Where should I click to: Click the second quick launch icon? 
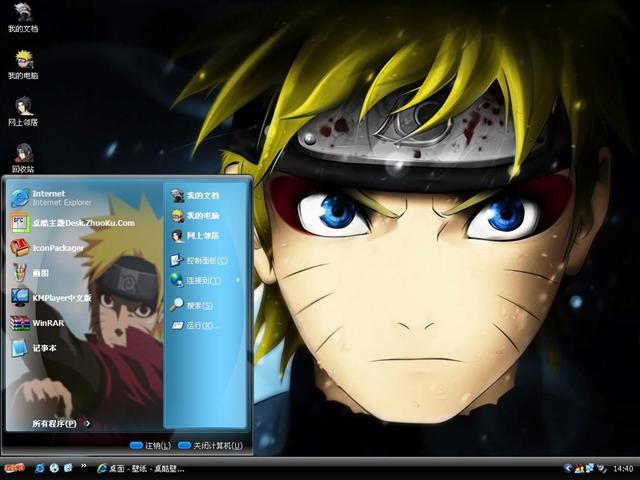click(x=54, y=468)
